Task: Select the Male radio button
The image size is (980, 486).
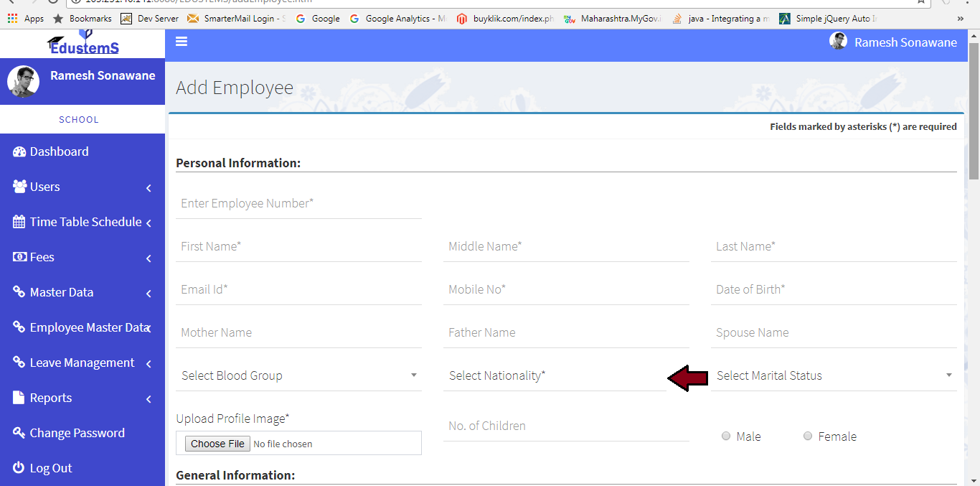Action: coord(726,436)
